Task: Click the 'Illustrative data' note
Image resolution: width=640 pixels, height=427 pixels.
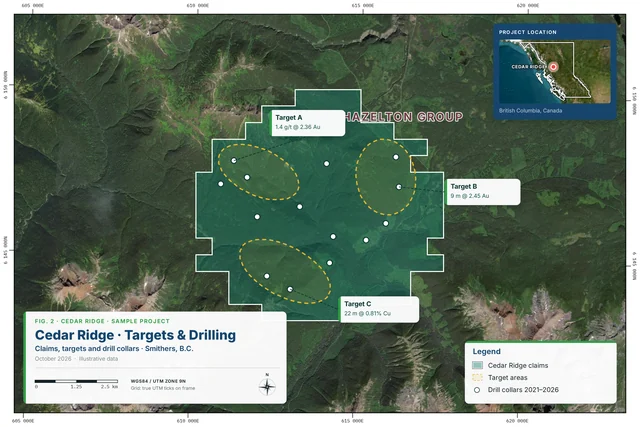Action: click(x=98, y=359)
